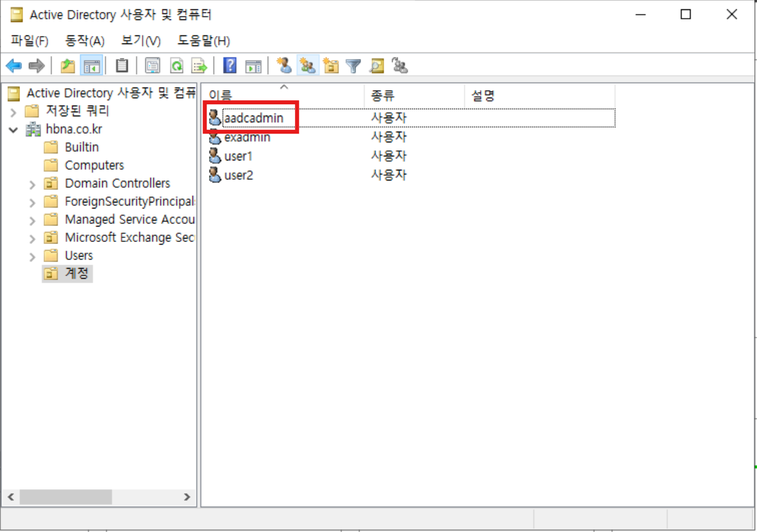Click add-to-group toolbar icon
The image size is (757, 532).
click(x=400, y=65)
